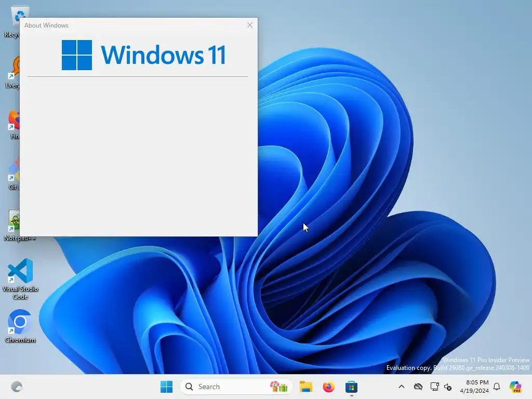Open Microsoft Store from taskbar

tap(351, 387)
